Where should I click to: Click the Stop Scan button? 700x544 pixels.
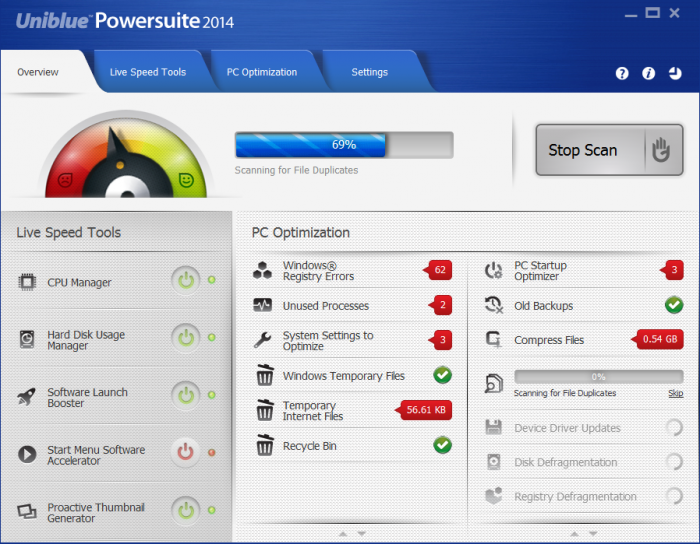[609, 150]
